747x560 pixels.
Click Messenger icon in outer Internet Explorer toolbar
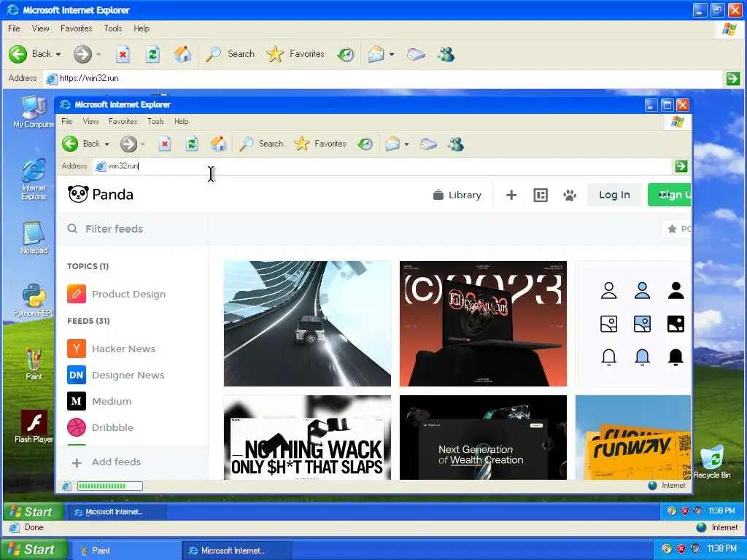coord(446,54)
